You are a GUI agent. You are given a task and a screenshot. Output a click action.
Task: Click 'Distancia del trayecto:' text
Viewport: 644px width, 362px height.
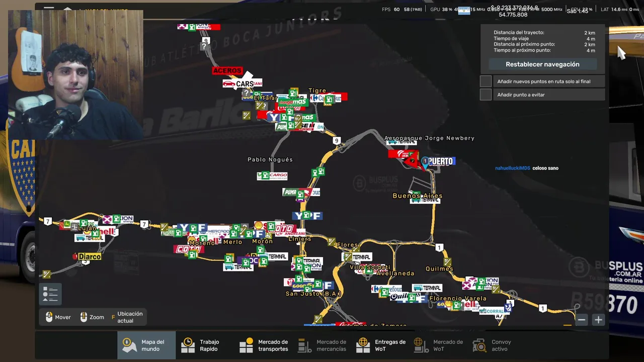coord(519,33)
